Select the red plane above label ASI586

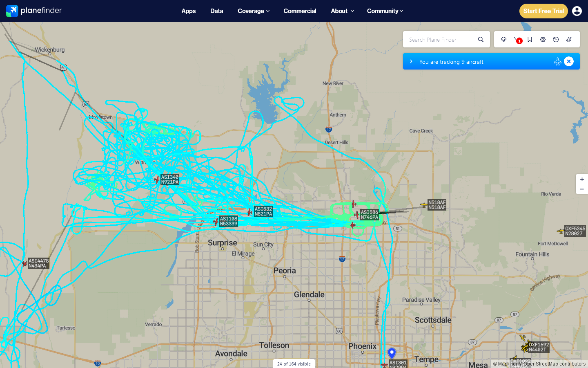[x=354, y=204]
